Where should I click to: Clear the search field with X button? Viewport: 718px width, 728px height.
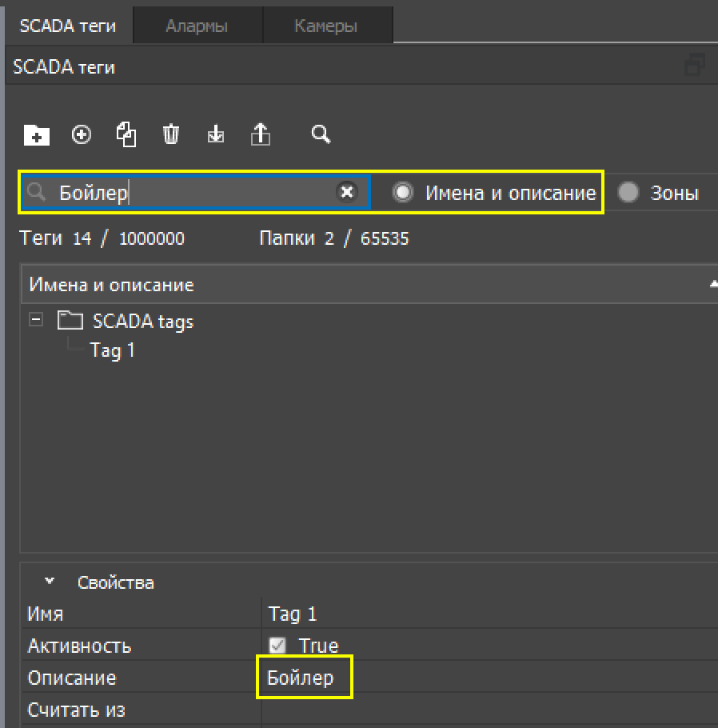346,192
